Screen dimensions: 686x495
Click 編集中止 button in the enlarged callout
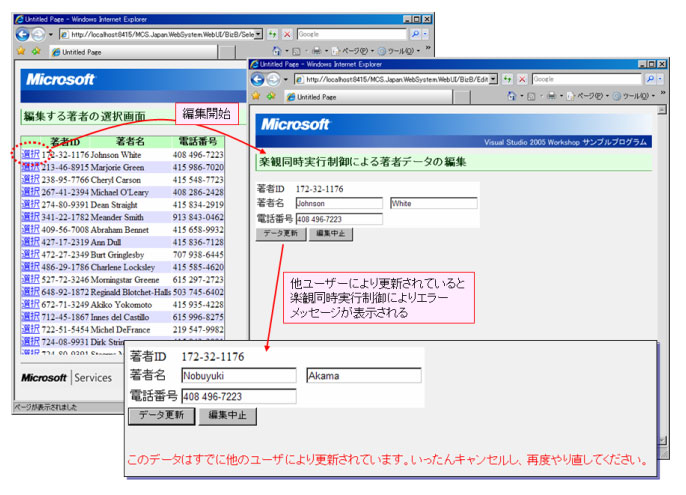click(228, 415)
